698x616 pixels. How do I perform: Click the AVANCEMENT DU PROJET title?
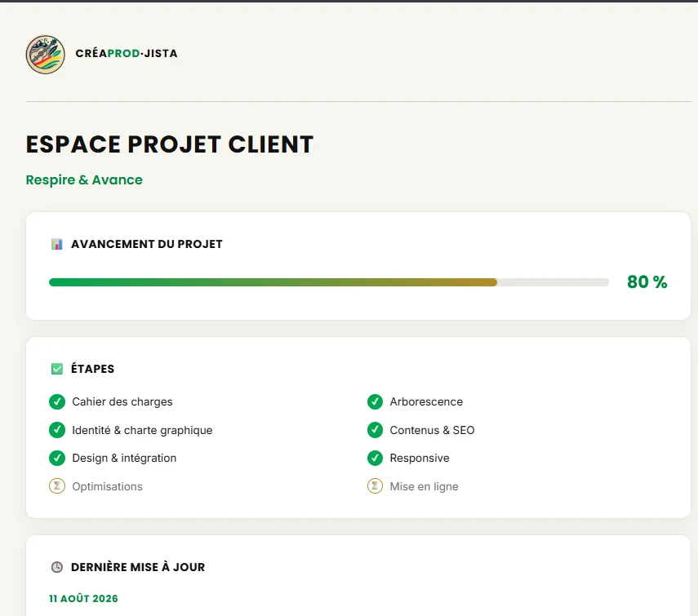click(x=147, y=244)
